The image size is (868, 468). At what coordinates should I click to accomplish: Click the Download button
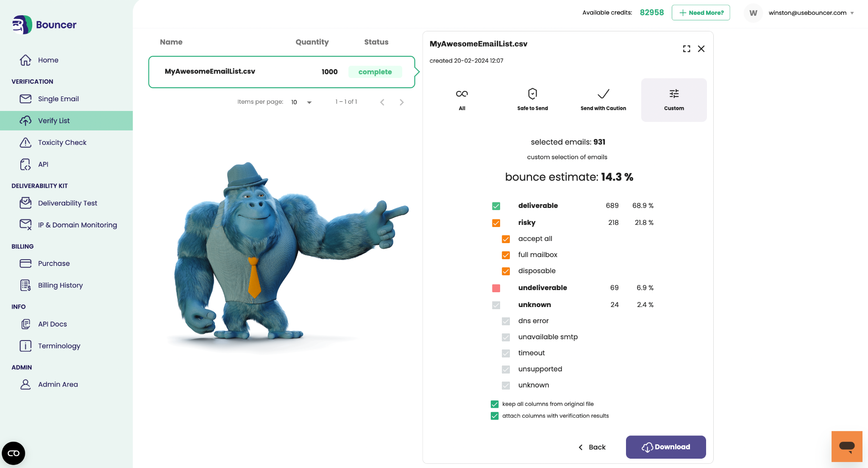[x=665, y=447]
